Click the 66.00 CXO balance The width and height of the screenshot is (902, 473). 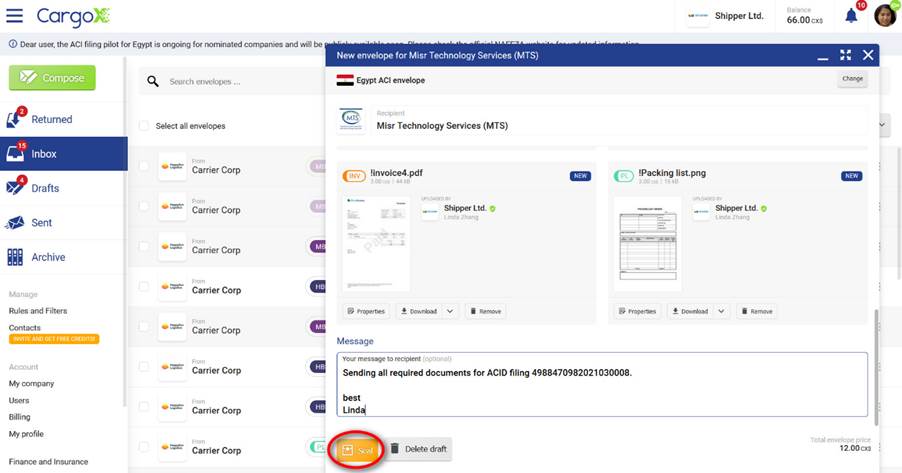(804, 20)
